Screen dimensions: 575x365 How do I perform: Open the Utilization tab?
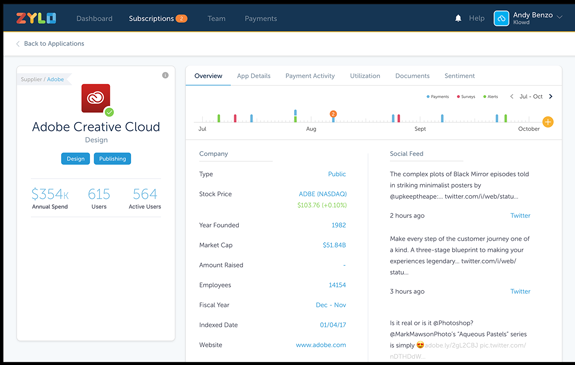(x=365, y=76)
